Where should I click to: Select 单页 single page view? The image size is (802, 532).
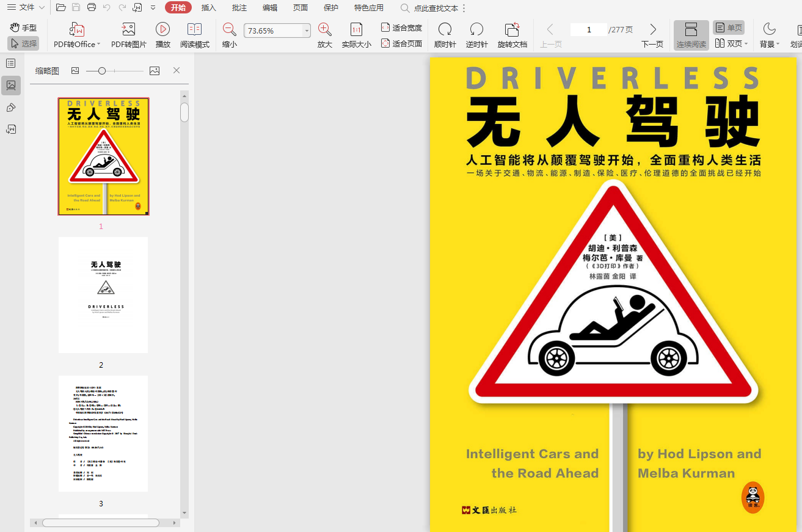point(729,27)
